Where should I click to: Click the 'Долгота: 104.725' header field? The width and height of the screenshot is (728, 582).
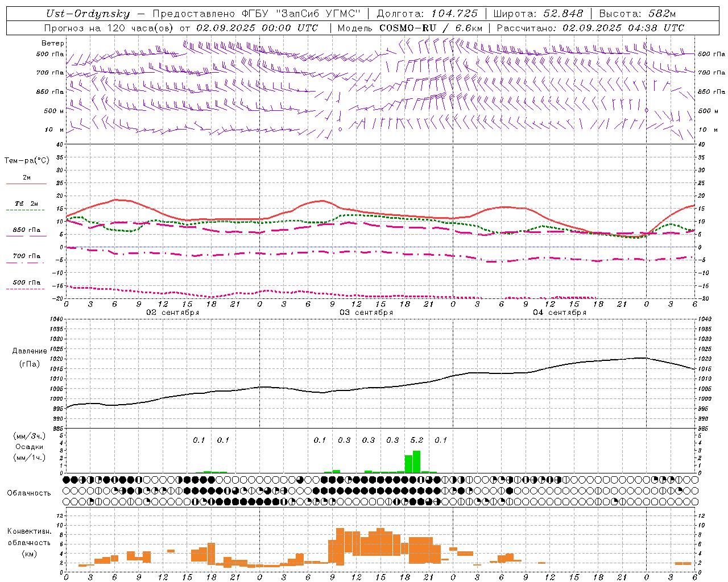(428, 14)
